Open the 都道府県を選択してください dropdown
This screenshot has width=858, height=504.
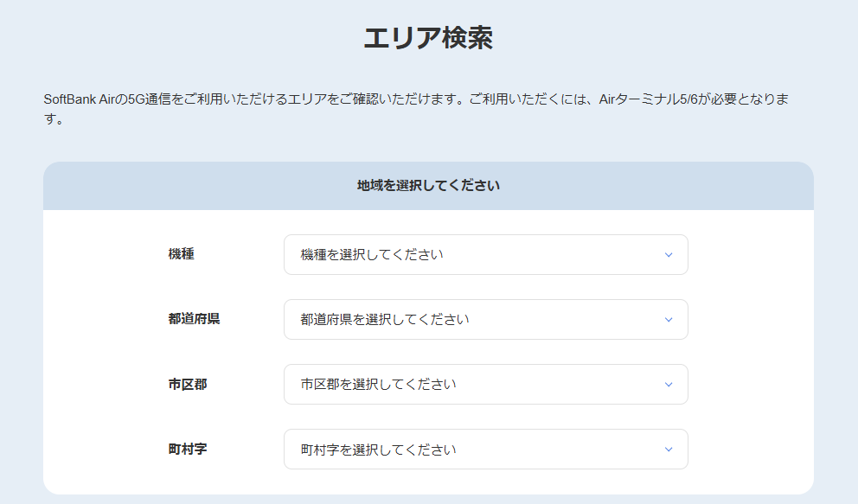coord(486,320)
